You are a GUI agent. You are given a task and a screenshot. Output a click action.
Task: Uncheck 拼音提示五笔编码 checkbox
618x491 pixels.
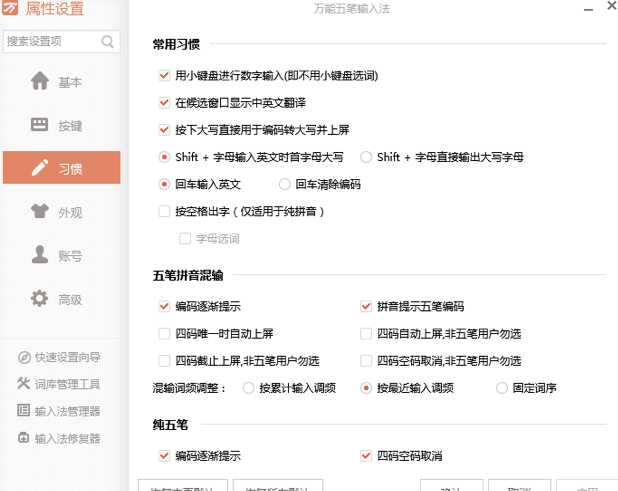tap(366, 306)
